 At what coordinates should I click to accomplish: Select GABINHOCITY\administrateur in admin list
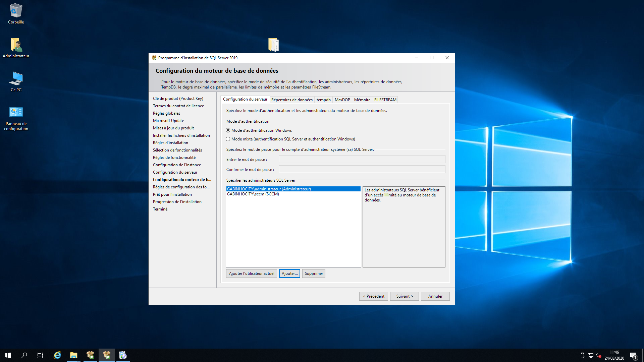click(x=293, y=189)
